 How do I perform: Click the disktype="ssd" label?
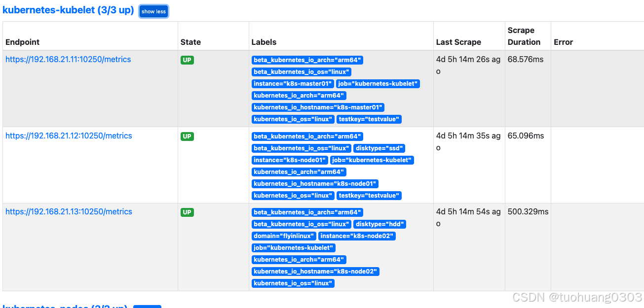(x=379, y=148)
